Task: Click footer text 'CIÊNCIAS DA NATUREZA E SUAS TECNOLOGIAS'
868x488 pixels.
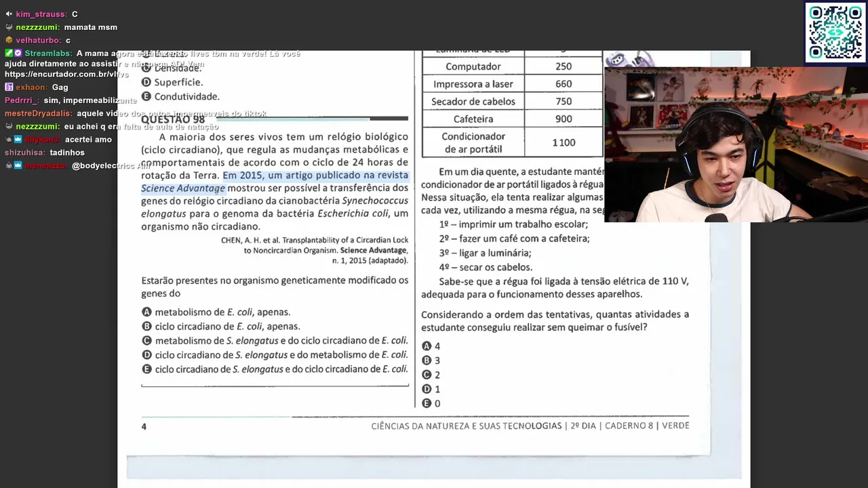Action: point(467,426)
